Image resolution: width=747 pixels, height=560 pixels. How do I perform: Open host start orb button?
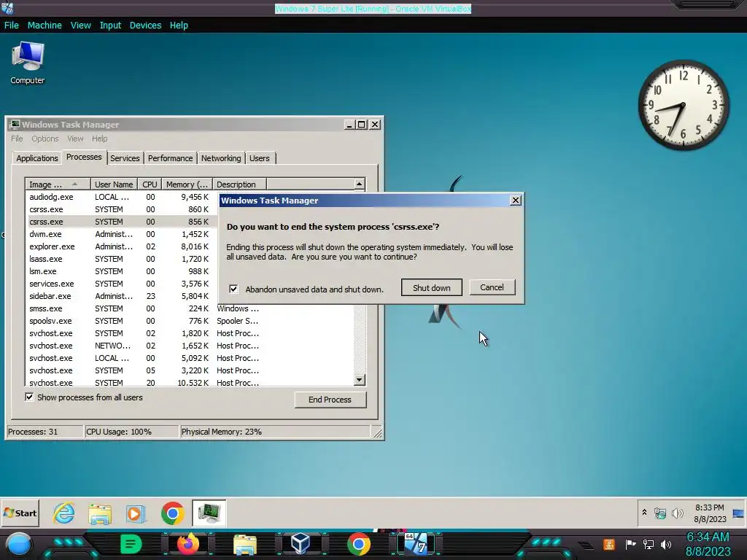[x=19, y=545]
